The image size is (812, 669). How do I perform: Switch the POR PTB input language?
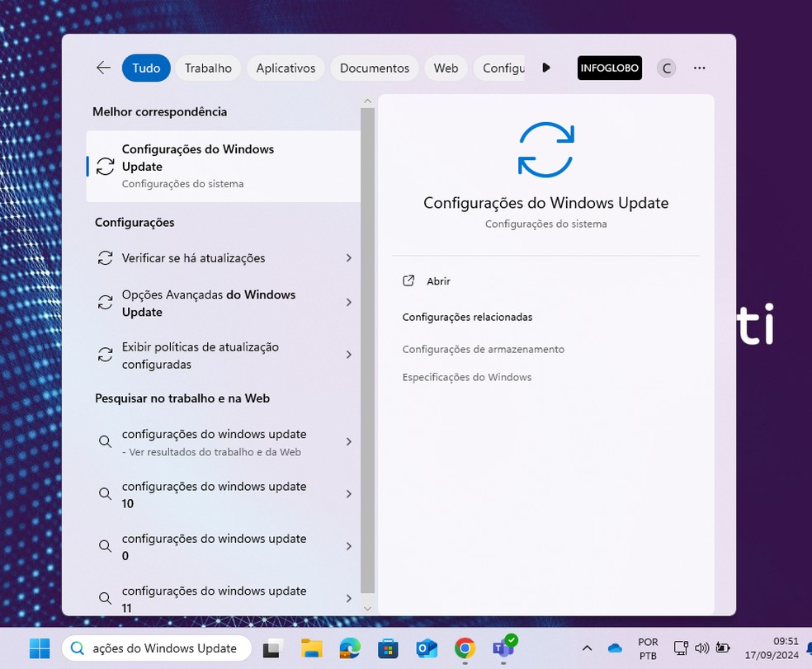coord(648,649)
